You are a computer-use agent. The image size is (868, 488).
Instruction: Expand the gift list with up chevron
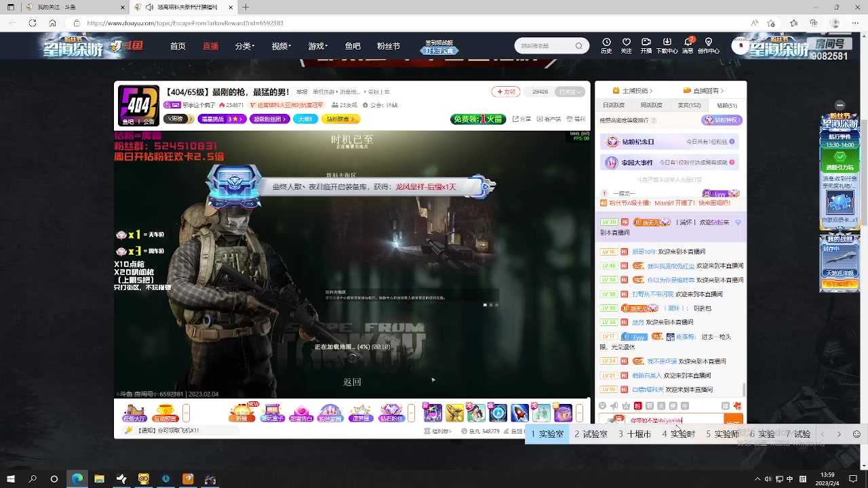point(579,413)
